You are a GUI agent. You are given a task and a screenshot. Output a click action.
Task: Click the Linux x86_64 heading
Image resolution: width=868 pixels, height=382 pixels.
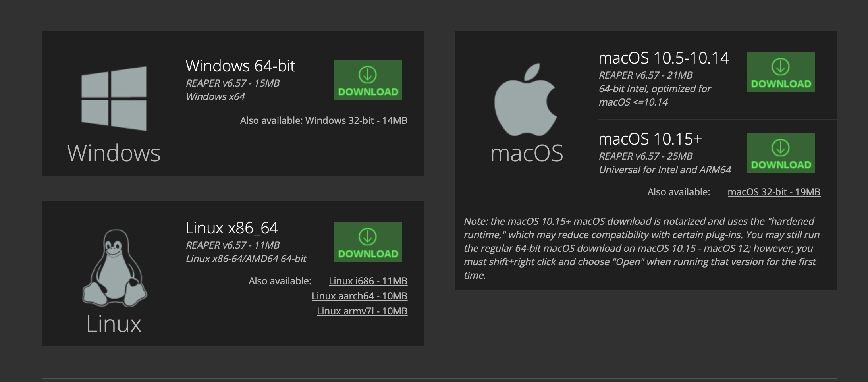[232, 228]
